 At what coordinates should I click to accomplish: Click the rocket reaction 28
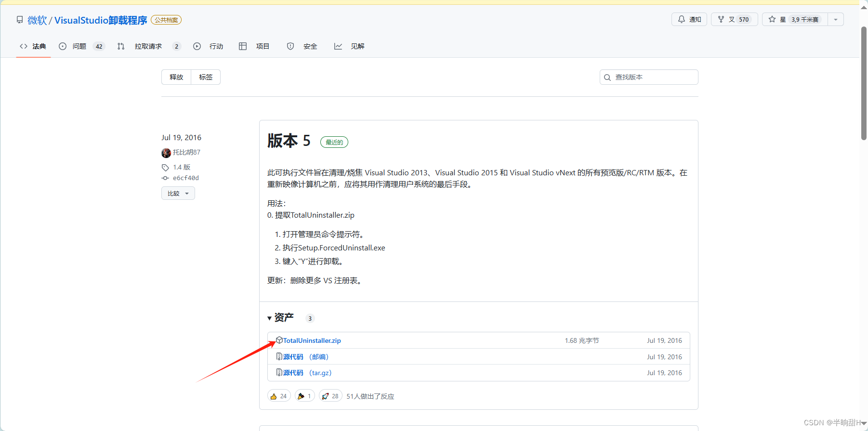pos(330,396)
